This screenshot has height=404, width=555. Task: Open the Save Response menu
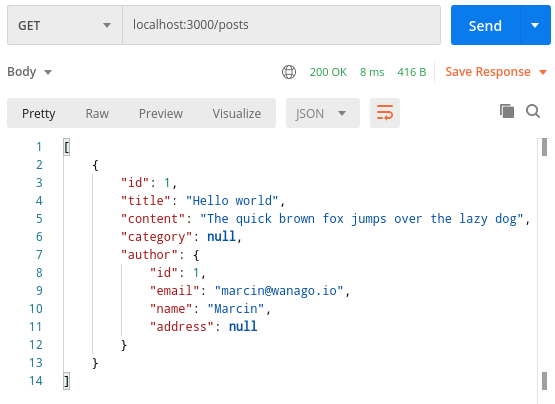pyautogui.click(x=496, y=72)
